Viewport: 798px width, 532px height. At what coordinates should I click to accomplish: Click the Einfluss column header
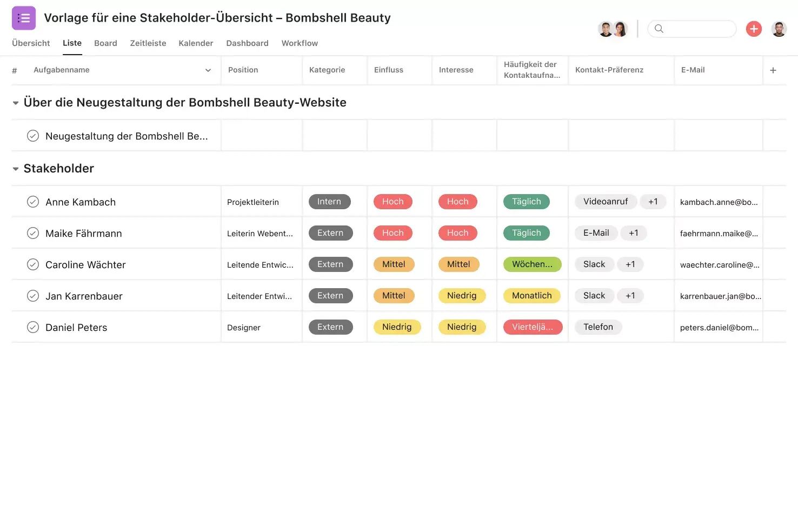[389, 70]
